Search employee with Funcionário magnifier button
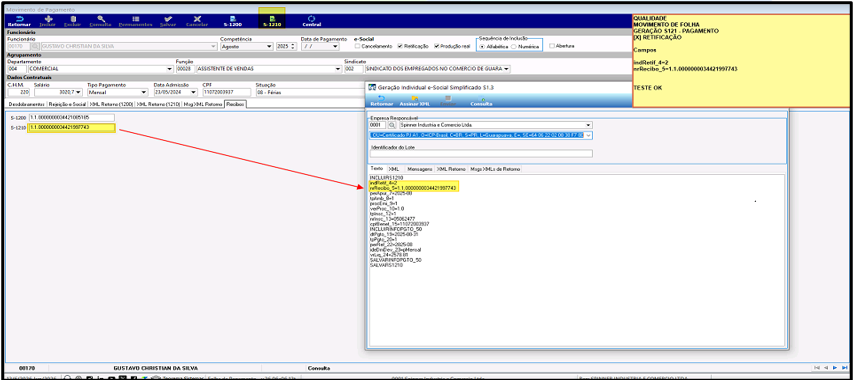 (35, 46)
